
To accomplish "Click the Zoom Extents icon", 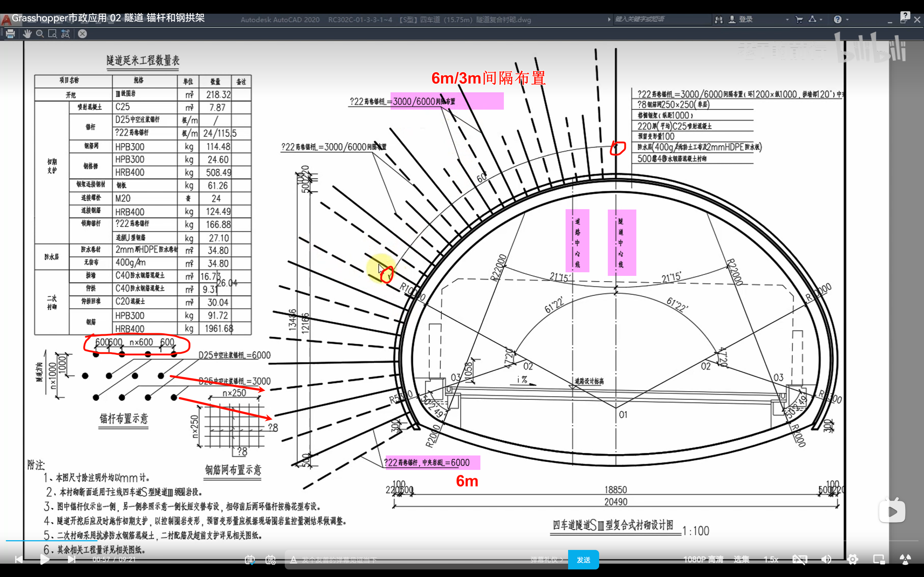I will [66, 34].
